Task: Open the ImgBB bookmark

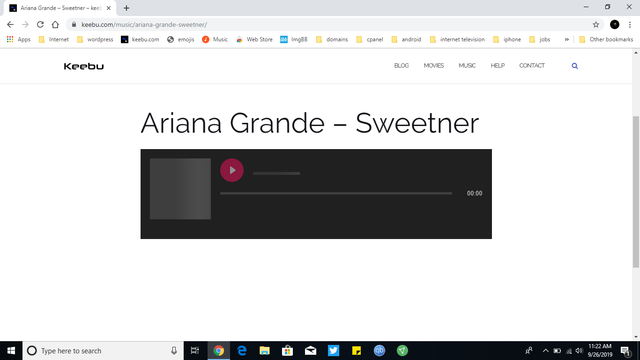Action: pos(293,40)
